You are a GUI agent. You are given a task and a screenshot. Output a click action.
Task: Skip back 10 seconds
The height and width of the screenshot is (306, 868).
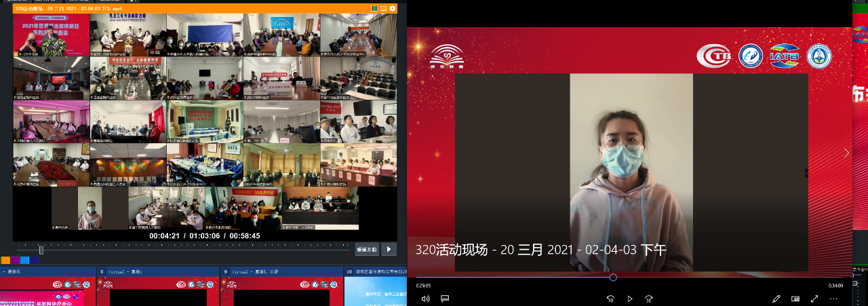tap(610, 299)
